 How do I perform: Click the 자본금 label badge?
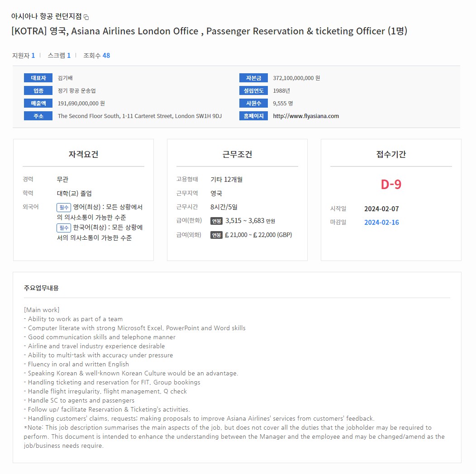[253, 78]
